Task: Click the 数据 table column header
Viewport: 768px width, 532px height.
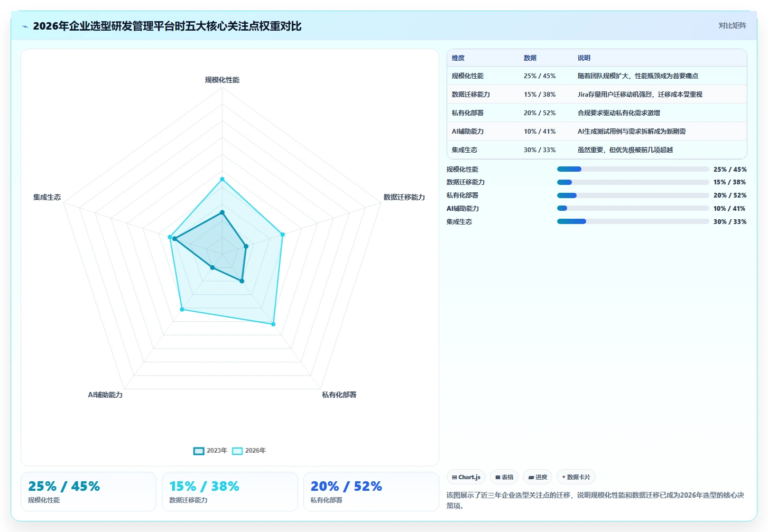Action: click(530, 58)
